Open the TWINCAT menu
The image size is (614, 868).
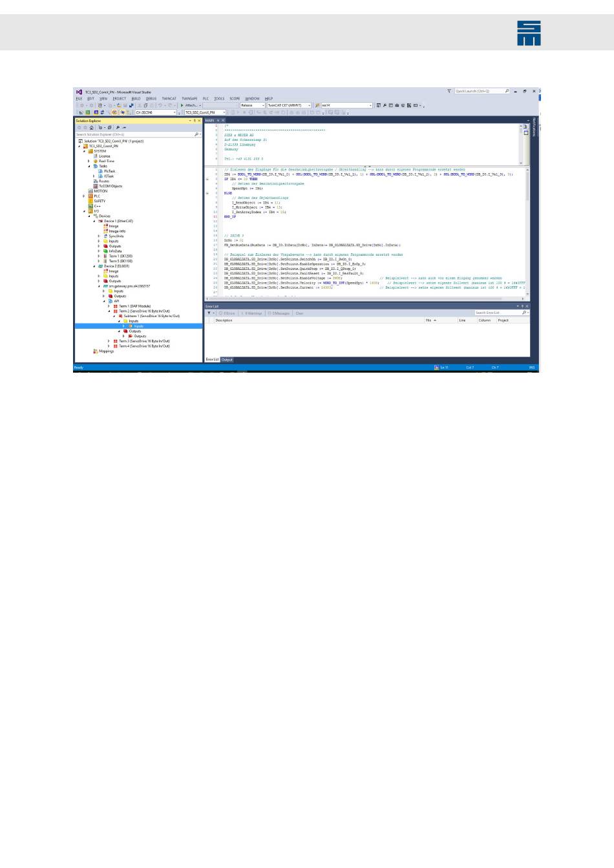click(169, 99)
